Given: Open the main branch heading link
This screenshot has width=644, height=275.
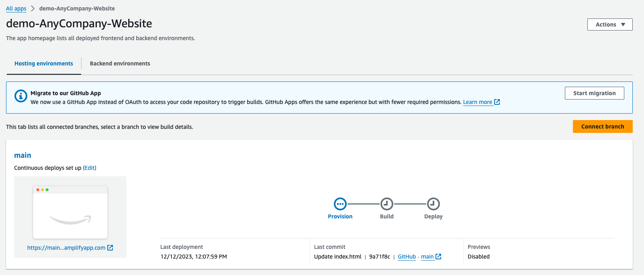Looking at the screenshot, I should point(22,155).
